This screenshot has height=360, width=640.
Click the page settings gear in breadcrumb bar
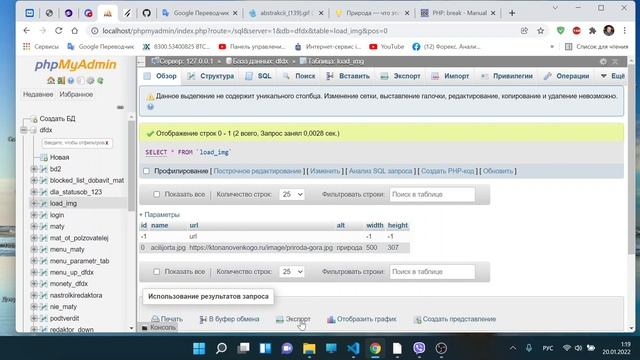click(603, 61)
